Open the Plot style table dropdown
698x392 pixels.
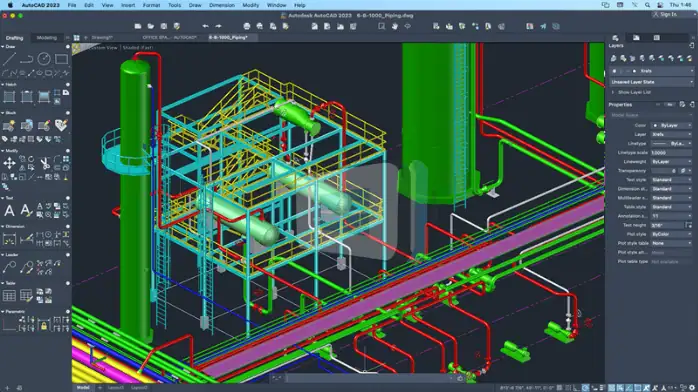tap(672, 243)
